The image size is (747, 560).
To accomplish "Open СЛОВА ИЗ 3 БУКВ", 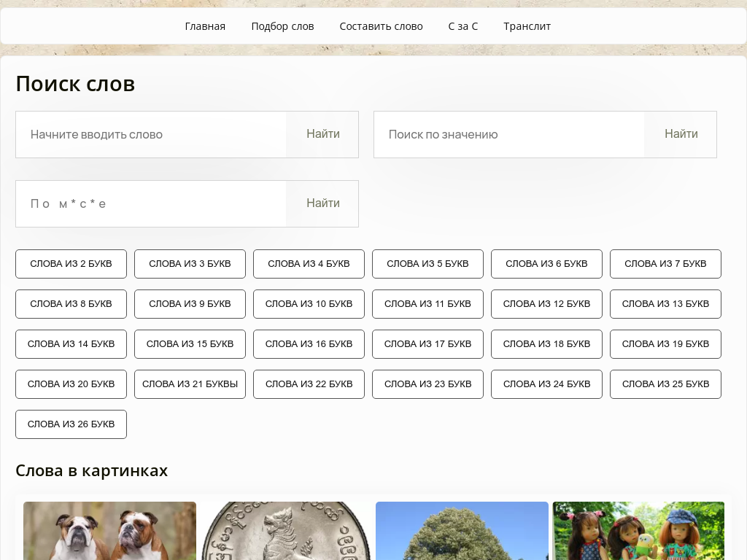I will 190,264.
